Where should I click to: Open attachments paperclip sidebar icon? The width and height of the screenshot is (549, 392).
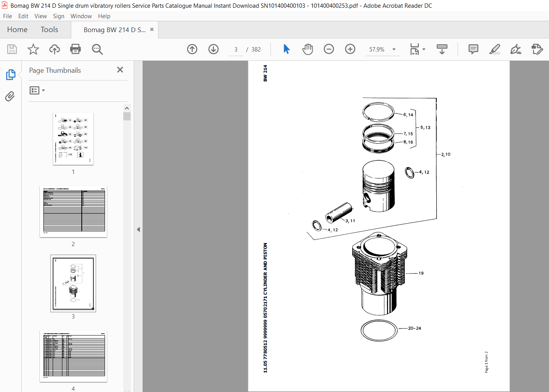tap(10, 96)
